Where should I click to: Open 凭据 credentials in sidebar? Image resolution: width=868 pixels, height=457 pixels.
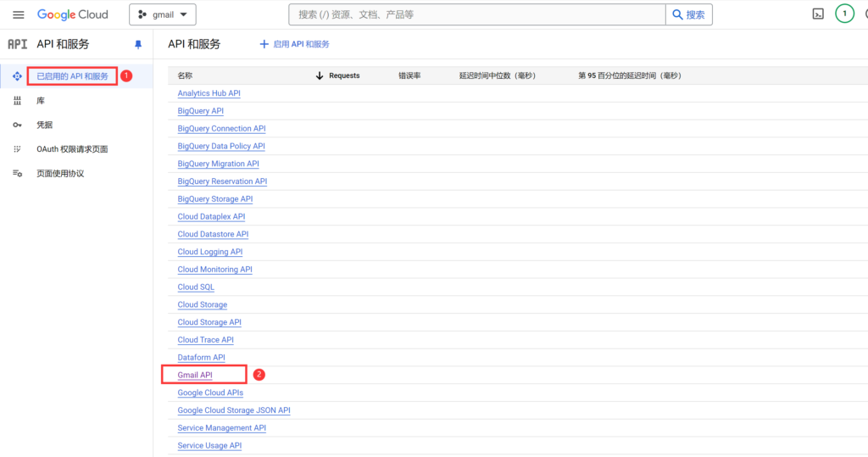[44, 125]
